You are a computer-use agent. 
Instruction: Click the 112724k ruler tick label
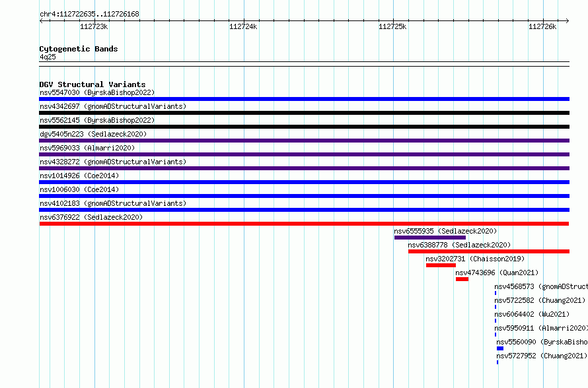243,26
